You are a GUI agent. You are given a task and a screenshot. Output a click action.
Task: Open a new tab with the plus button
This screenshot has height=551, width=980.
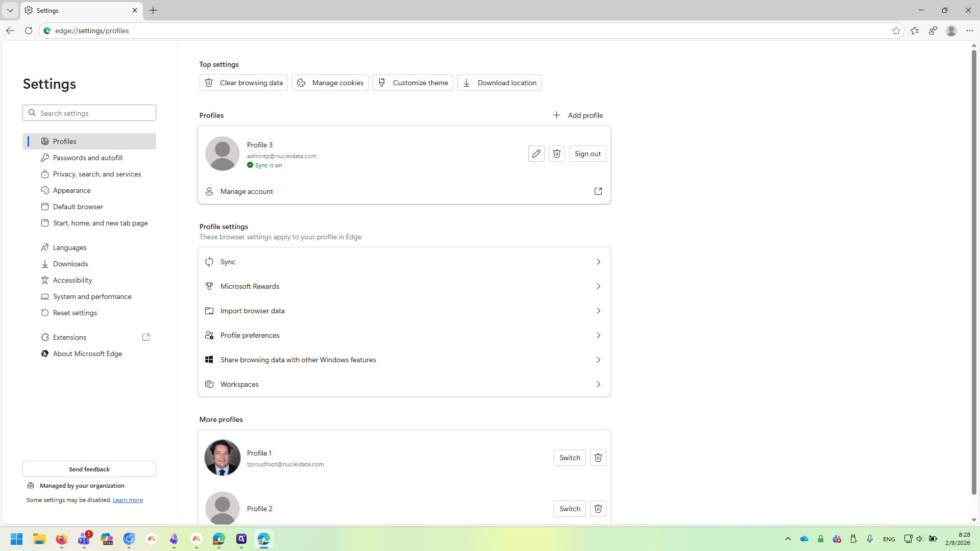coord(153,10)
